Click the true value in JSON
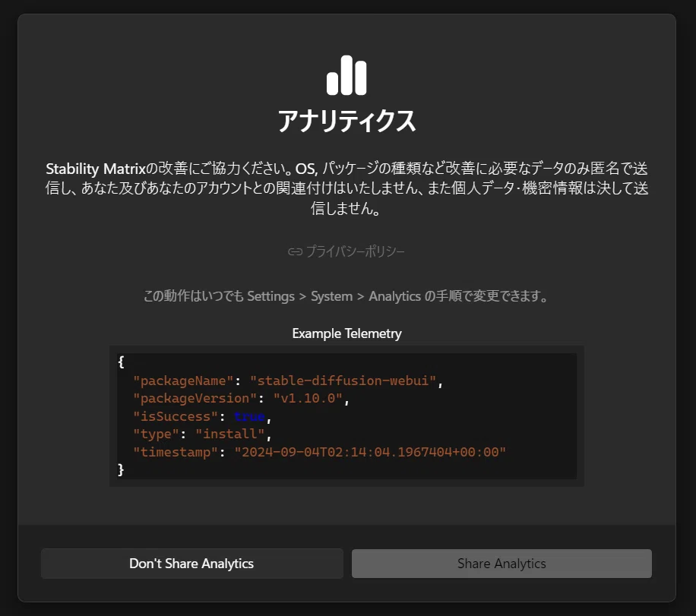 point(249,416)
